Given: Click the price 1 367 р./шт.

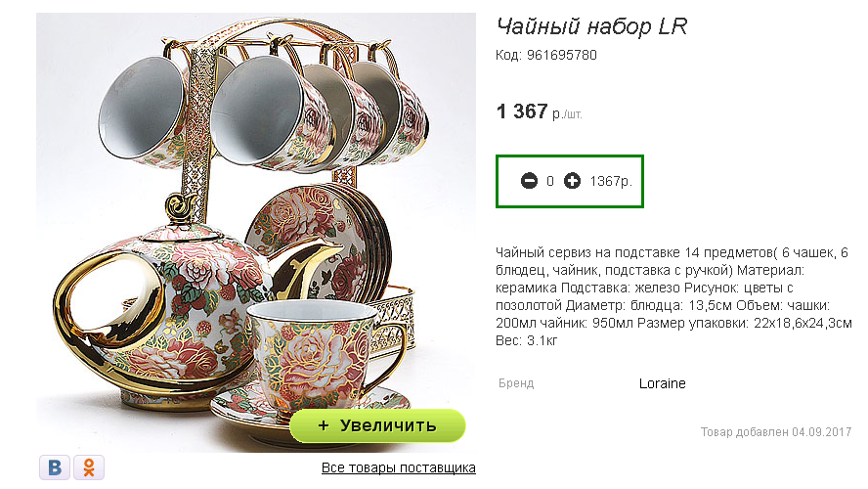Looking at the screenshot, I should pyautogui.click(x=540, y=111).
